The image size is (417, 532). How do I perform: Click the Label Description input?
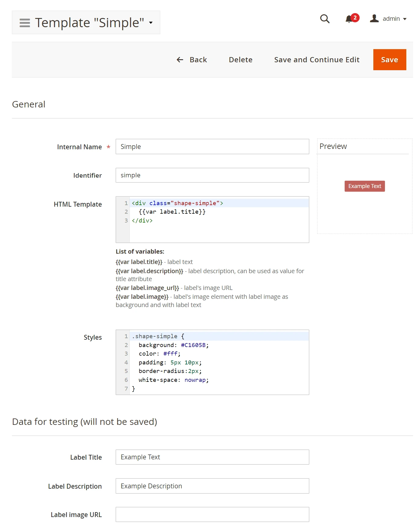pos(212,486)
